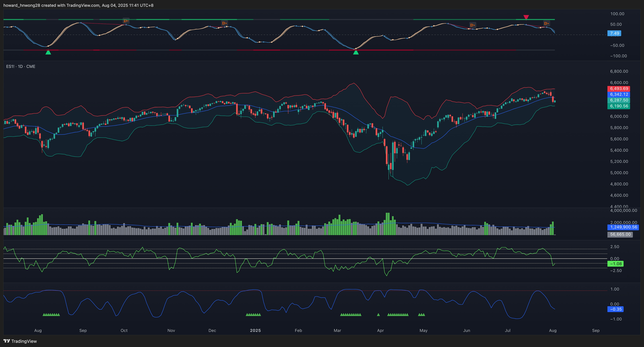644x347 pixels.
Task: Click the Oct label on time axis
Action: (124, 330)
